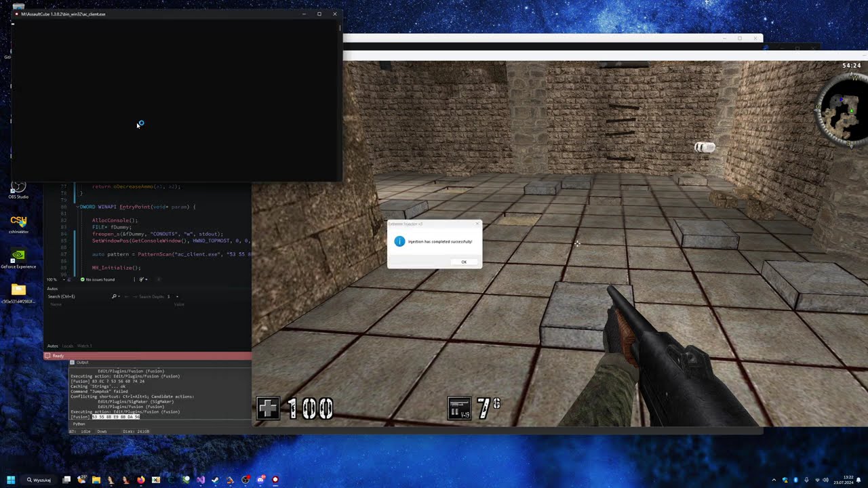The width and height of the screenshot is (868, 488).
Task: Click the info icon in the injection dialog
Action: pos(399,241)
